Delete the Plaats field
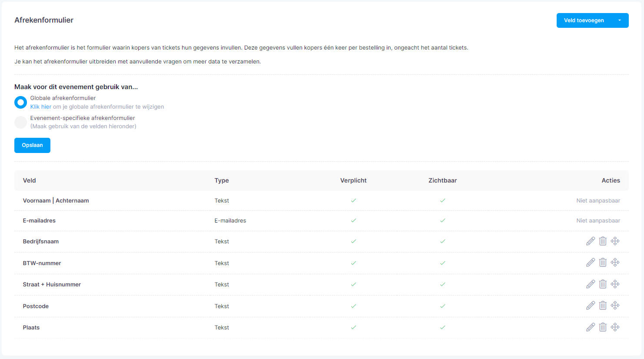This screenshot has width=644, height=359. click(603, 327)
